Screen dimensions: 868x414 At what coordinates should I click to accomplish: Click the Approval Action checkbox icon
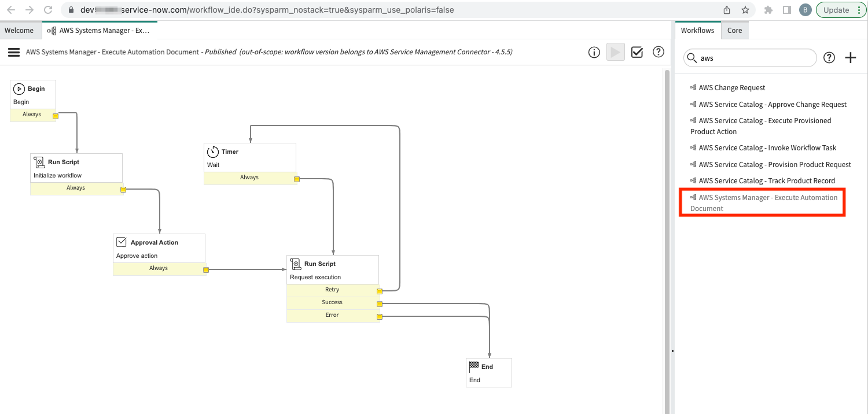pyautogui.click(x=122, y=242)
